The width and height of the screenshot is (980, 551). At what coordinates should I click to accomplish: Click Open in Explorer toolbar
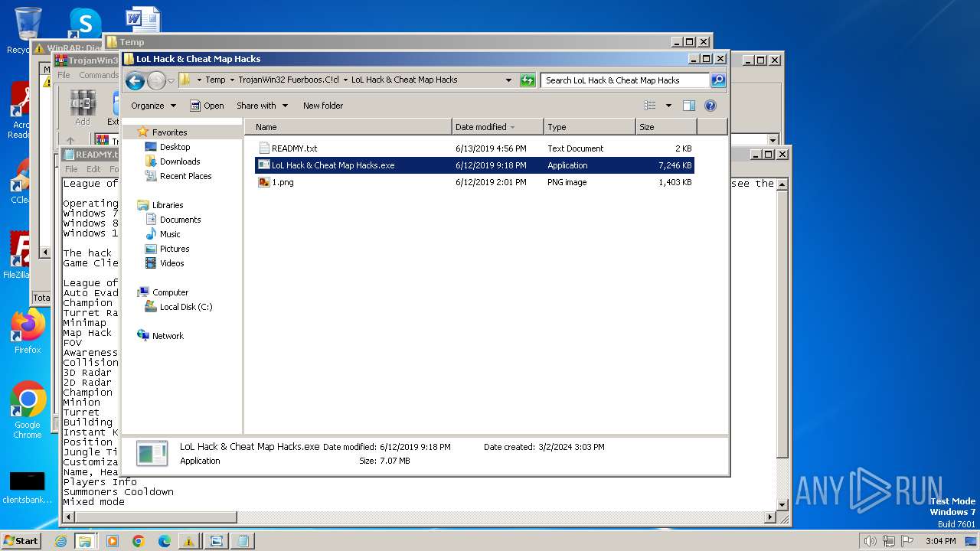207,106
